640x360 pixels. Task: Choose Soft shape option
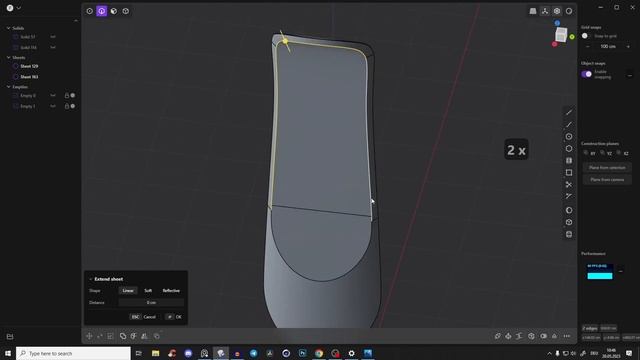point(148,291)
